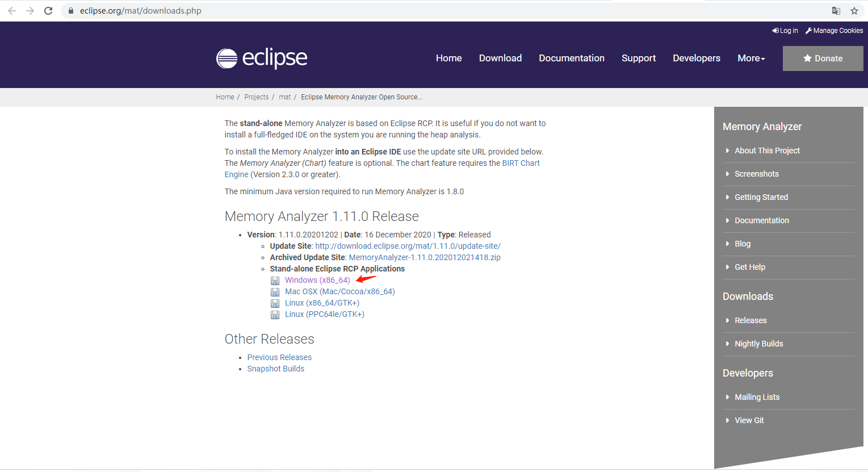Open About This Project in the sidebar

click(x=767, y=151)
